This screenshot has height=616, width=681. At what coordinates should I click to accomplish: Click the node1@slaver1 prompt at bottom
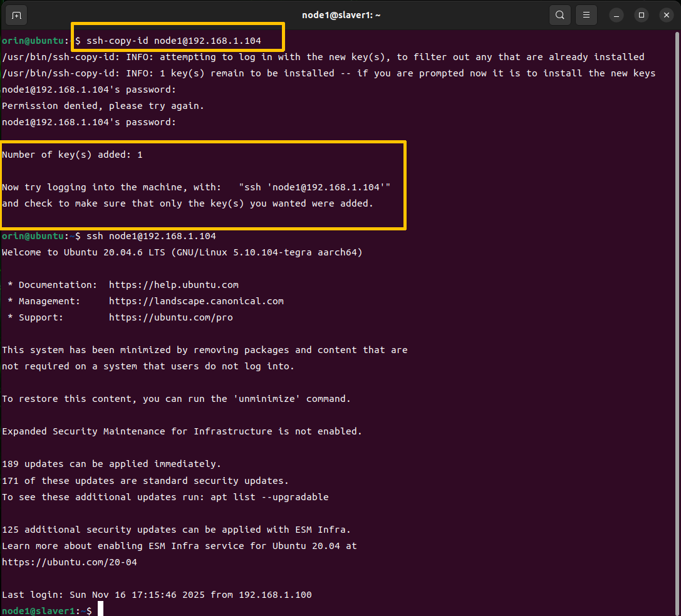(46, 611)
